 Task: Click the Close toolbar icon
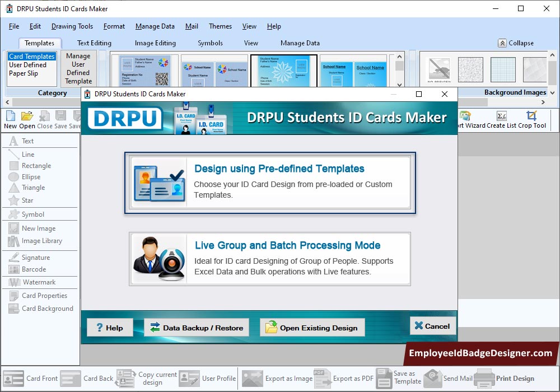point(44,116)
